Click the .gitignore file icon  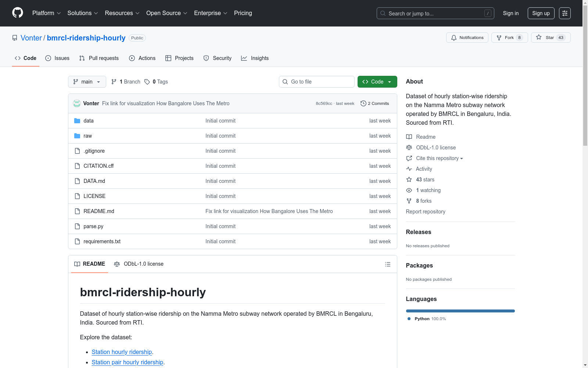click(77, 151)
